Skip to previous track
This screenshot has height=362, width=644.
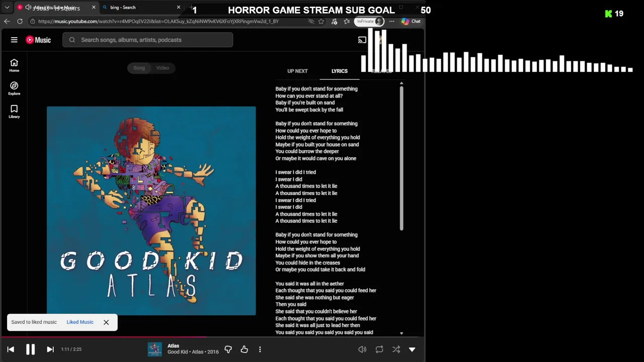(x=11, y=349)
